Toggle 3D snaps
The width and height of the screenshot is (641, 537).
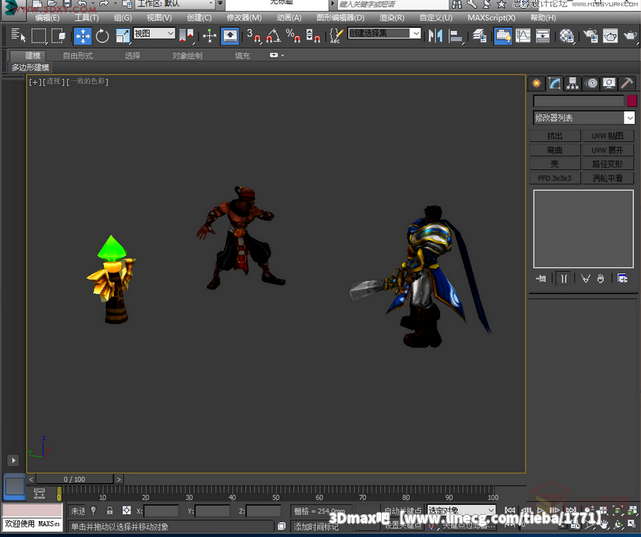tap(253, 36)
